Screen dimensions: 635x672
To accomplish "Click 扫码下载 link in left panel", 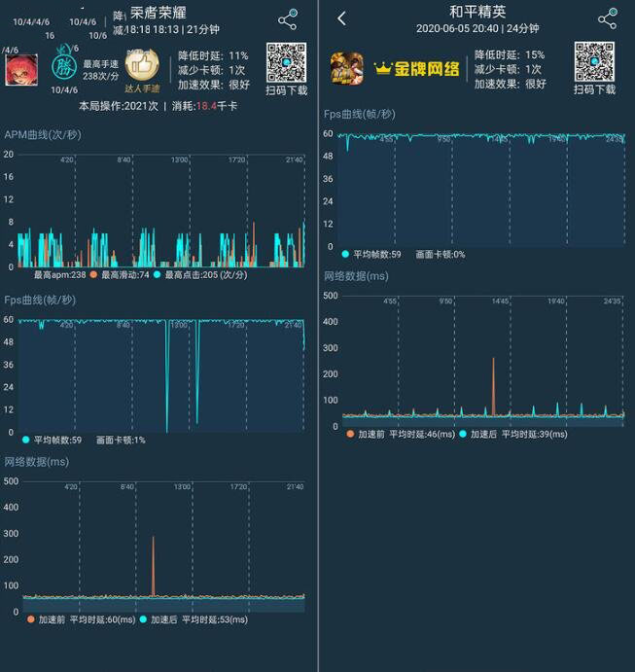I will pyautogui.click(x=286, y=90).
